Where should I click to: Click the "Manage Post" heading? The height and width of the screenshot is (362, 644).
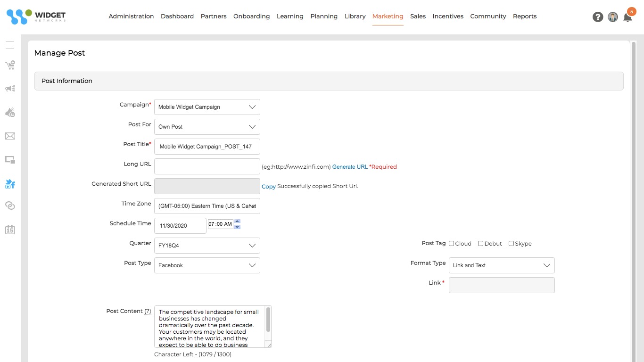[60, 53]
